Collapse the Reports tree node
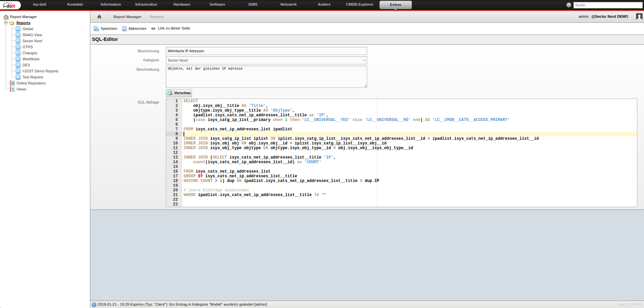Image resolution: width=644 pixels, height=308 pixels. [6, 23]
